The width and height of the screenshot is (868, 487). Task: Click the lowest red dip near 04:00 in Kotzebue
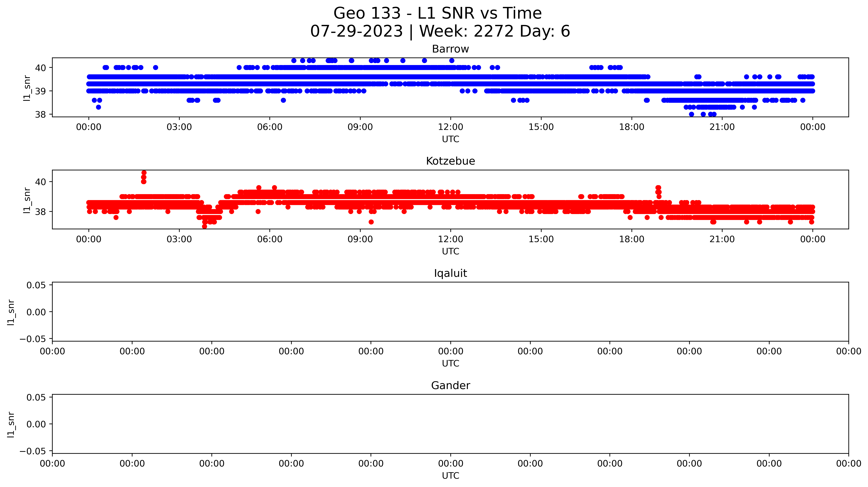[x=205, y=227]
